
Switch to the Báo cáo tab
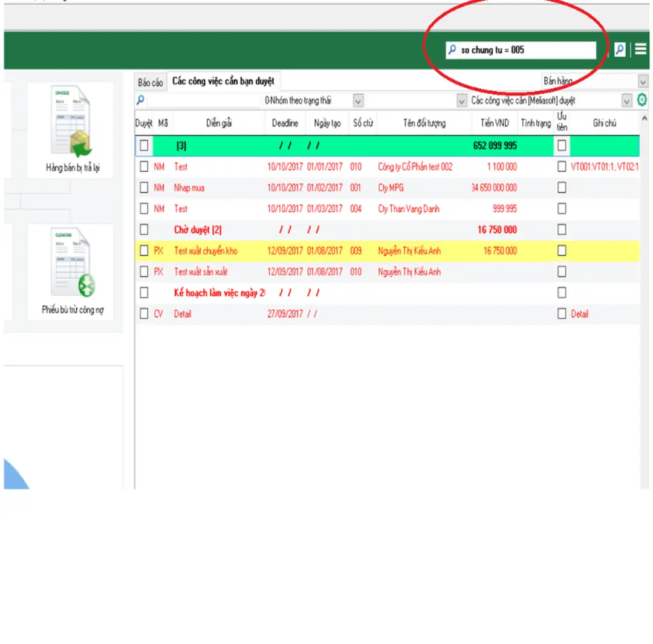pos(150,81)
